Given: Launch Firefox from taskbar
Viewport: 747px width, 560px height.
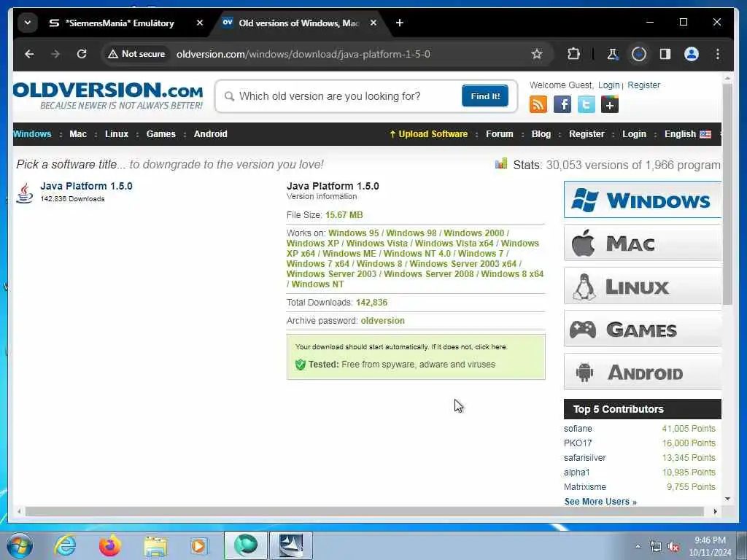Looking at the screenshot, I should [109, 545].
